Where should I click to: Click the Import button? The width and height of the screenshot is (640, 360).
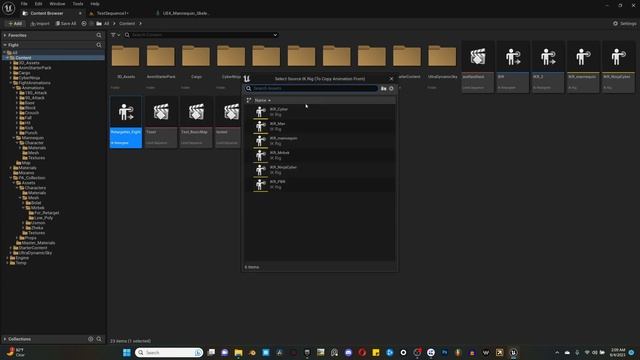40,24
